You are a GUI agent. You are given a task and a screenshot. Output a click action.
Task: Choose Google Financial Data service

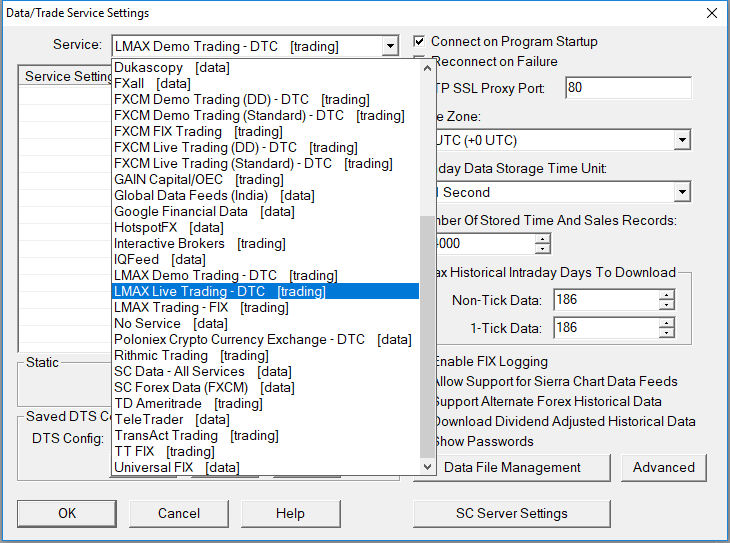(265, 211)
